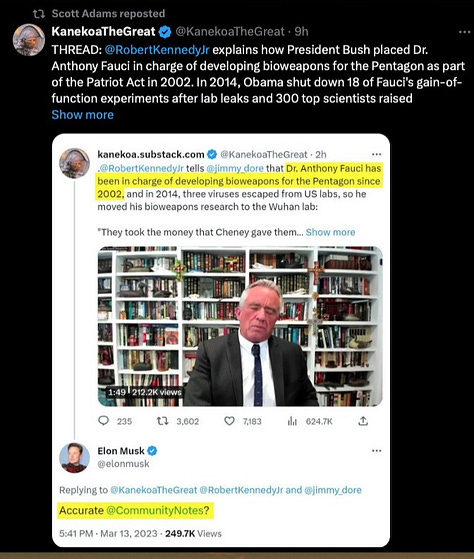Open the more menu on Elon Musk's reply
This screenshot has width=474, height=559.
pyautogui.click(x=376, y=451)
